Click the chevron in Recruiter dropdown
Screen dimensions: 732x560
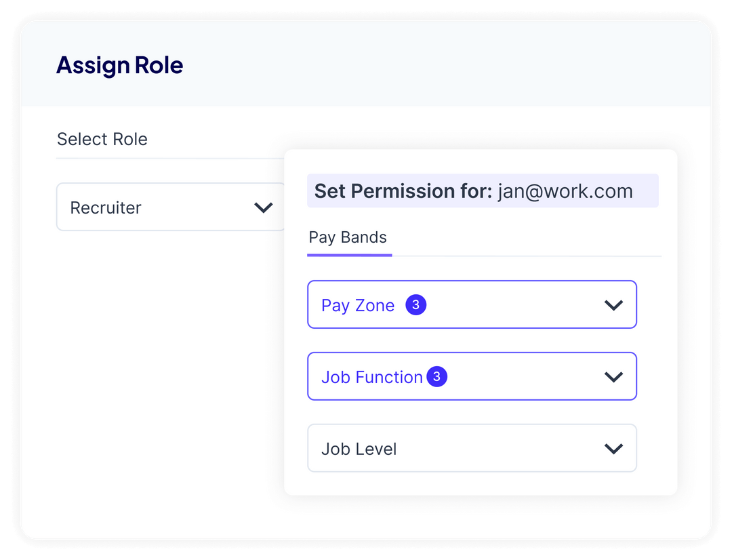click(x=263, y=207)
